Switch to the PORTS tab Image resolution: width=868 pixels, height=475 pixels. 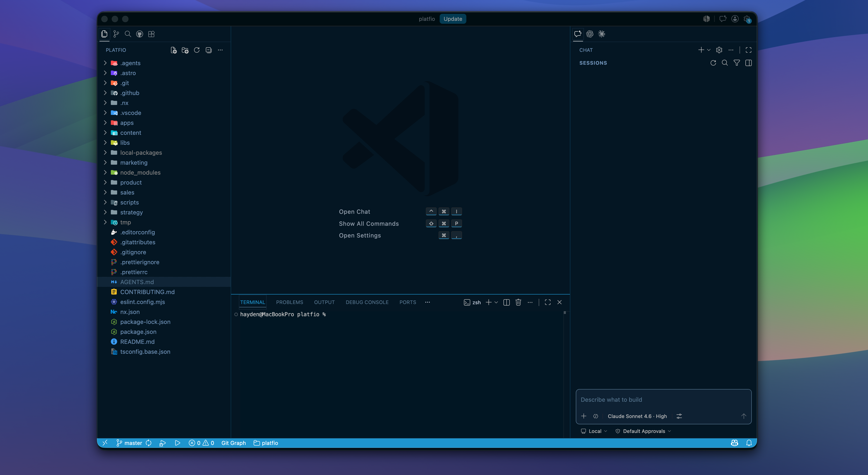pyautogui.click(x=408, y=302)
